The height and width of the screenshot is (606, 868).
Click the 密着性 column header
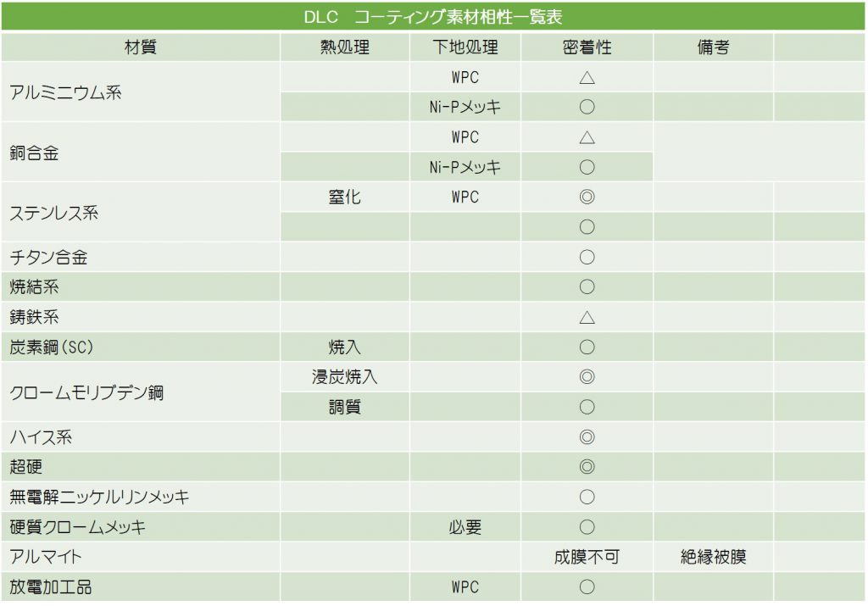click(x=587, y=47)
